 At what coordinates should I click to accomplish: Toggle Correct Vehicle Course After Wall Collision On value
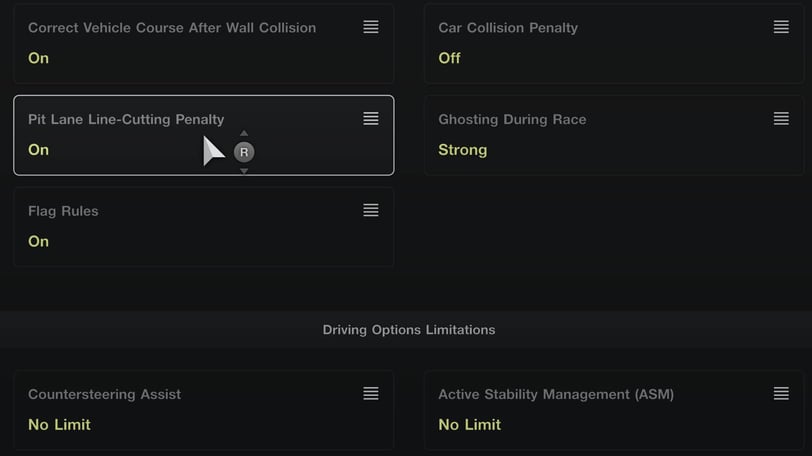(38, 58)
